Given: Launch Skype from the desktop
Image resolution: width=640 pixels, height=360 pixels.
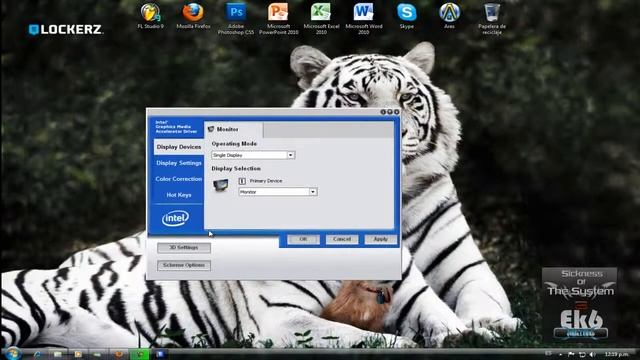Looking at the screenshot, I should click(407, 16).
